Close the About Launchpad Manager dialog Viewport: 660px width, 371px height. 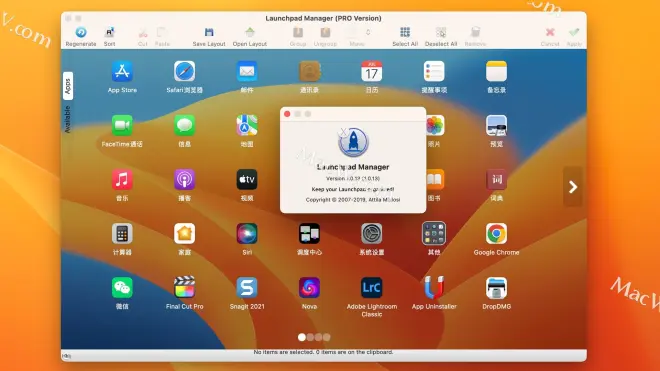pos(287,114)
